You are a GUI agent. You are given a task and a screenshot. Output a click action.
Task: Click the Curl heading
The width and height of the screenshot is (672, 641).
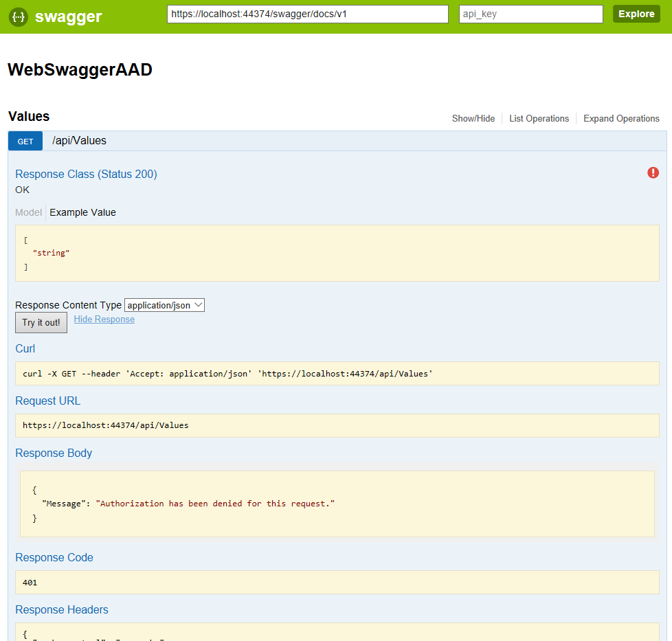pos(25,349)
